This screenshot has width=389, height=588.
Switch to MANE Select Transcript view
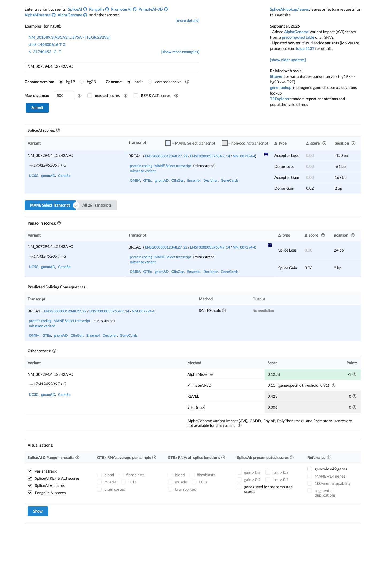coord(50,205)
